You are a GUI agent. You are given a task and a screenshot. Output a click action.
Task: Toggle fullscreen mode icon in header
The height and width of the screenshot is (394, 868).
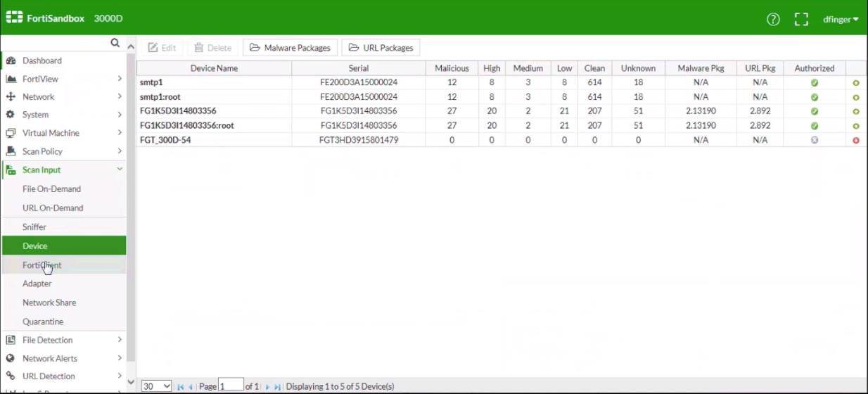(x=801, y=19)
